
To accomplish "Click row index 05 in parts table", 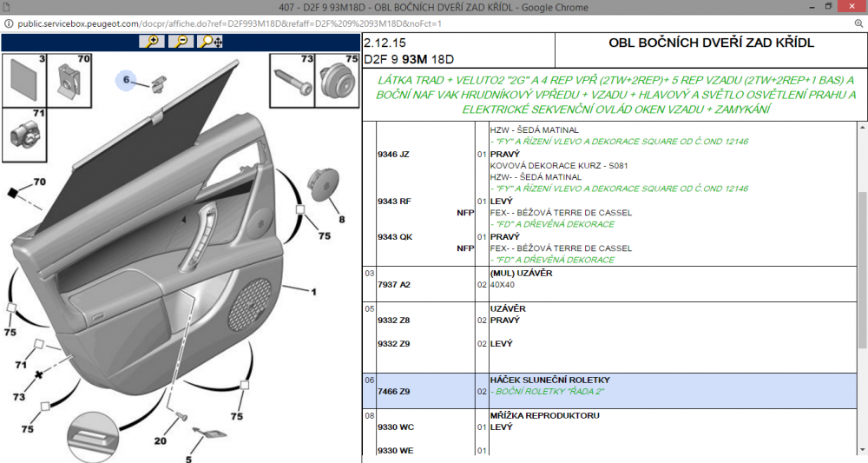I will point(369,308).
